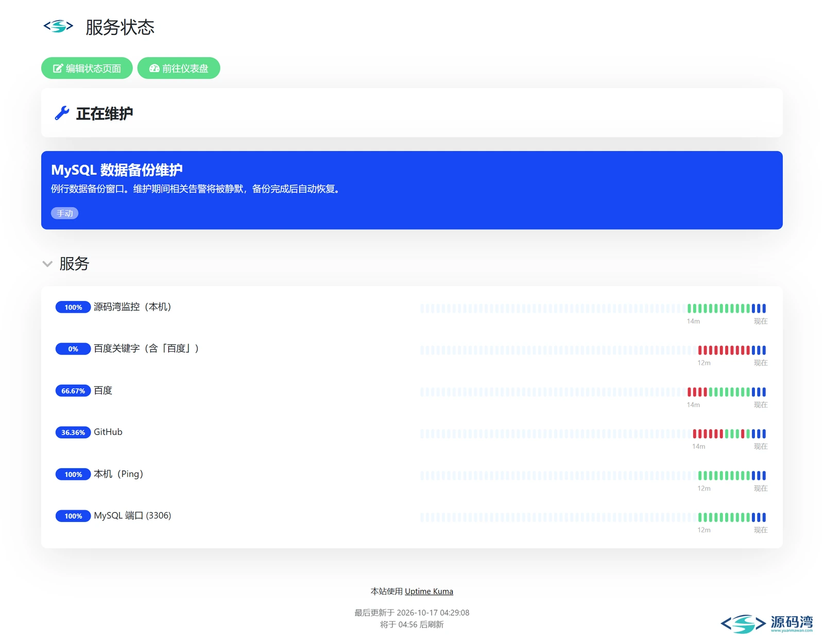Click the maintenance description 例行数据备份窗口 text
This screenshot has width=824, height=644.
[x=196, y=189]
